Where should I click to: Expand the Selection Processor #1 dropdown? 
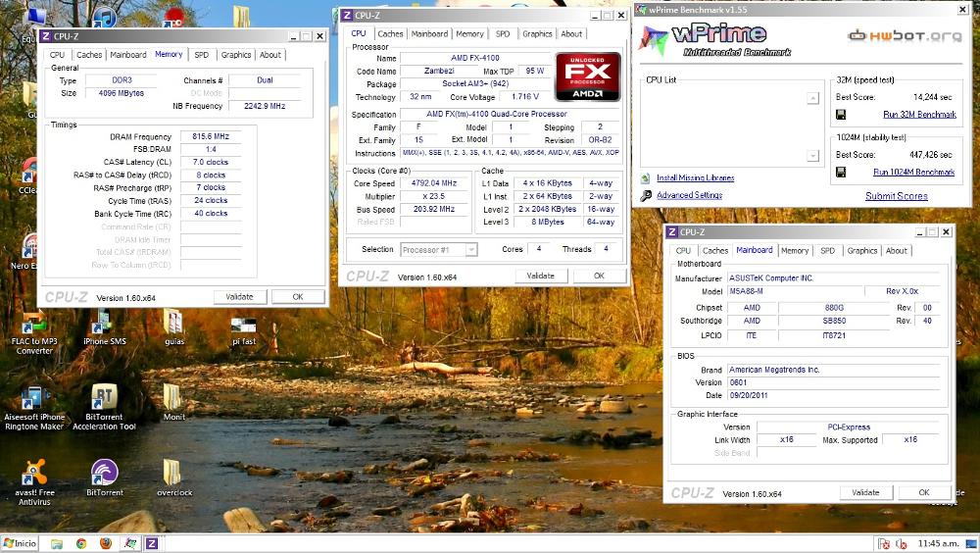471,250
